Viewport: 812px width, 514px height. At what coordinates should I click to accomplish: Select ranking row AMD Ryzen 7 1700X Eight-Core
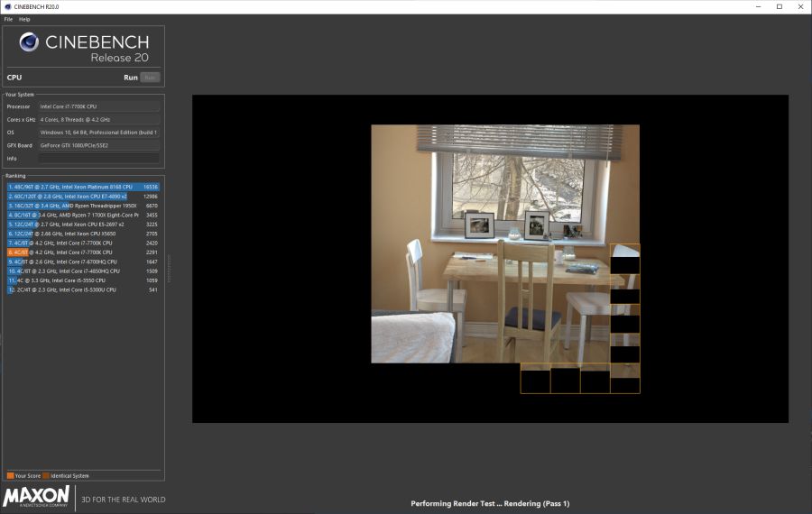click(x=83, y=216)
